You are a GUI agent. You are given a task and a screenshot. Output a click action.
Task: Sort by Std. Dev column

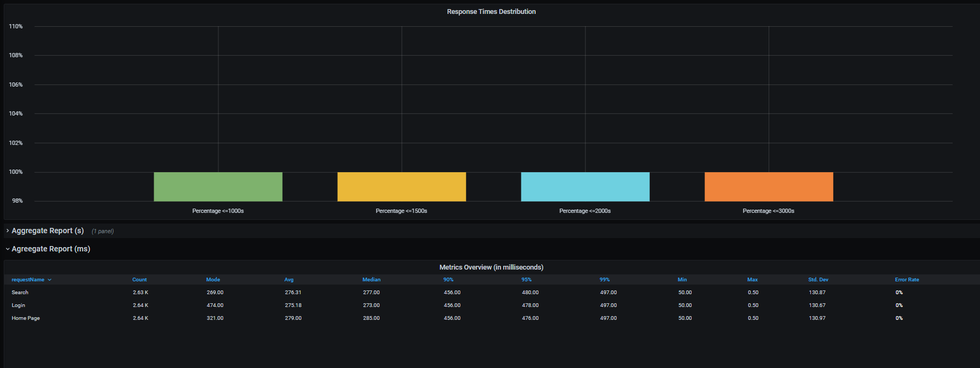click(x=818, y=280)
